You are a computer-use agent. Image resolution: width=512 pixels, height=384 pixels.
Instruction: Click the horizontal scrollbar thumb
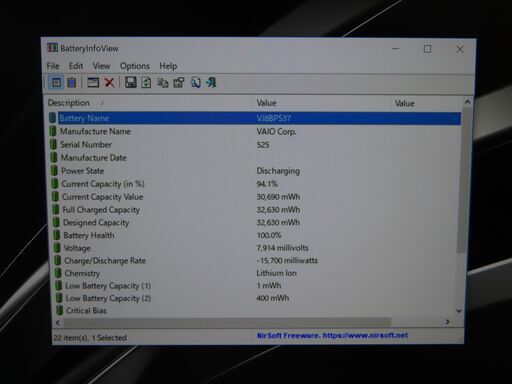227,322
